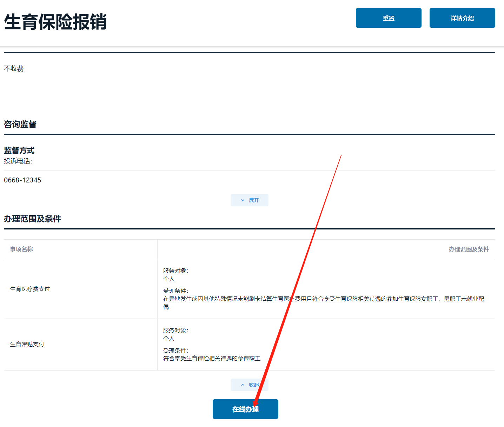Collapse the table using 收起
Screen dimensions: 504x427
[x=250, y=385]
